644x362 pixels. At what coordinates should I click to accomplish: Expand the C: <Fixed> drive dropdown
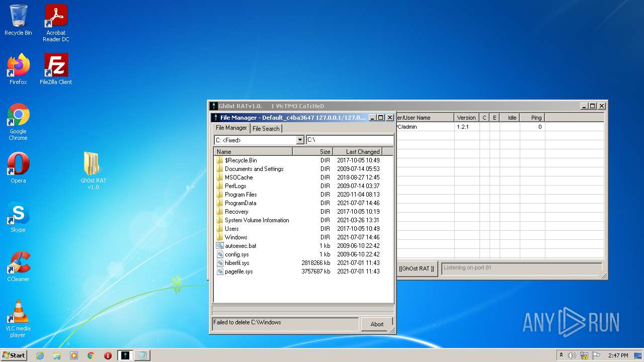tap(300, 140)
